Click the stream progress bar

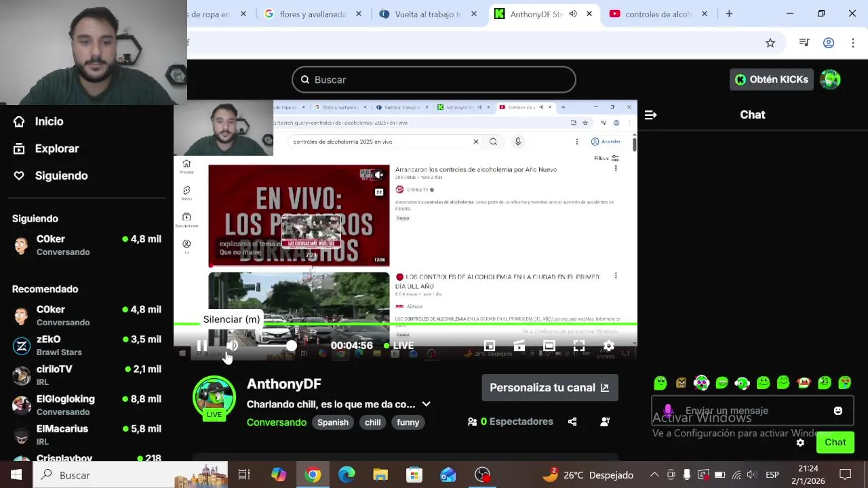(x=406, y=325)
